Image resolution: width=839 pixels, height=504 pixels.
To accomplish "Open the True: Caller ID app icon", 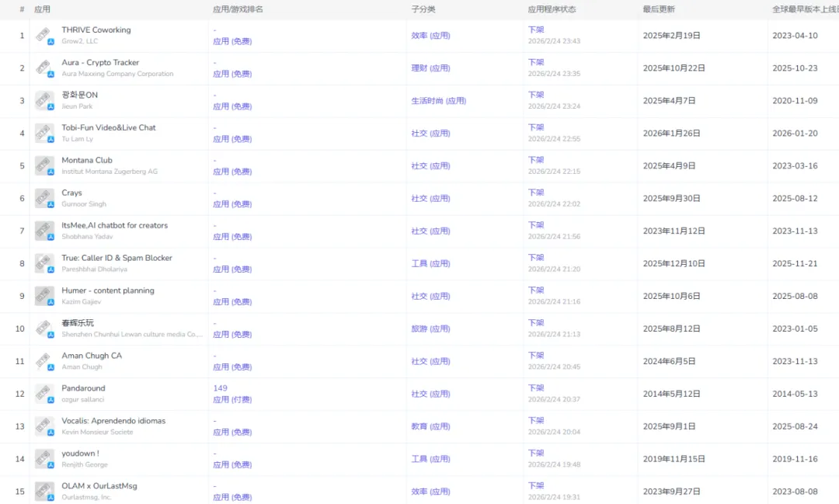I will [44, 264].
